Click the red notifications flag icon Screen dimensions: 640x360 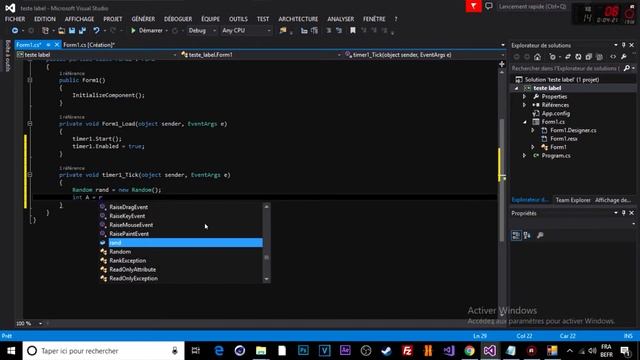tap(473, 6)
